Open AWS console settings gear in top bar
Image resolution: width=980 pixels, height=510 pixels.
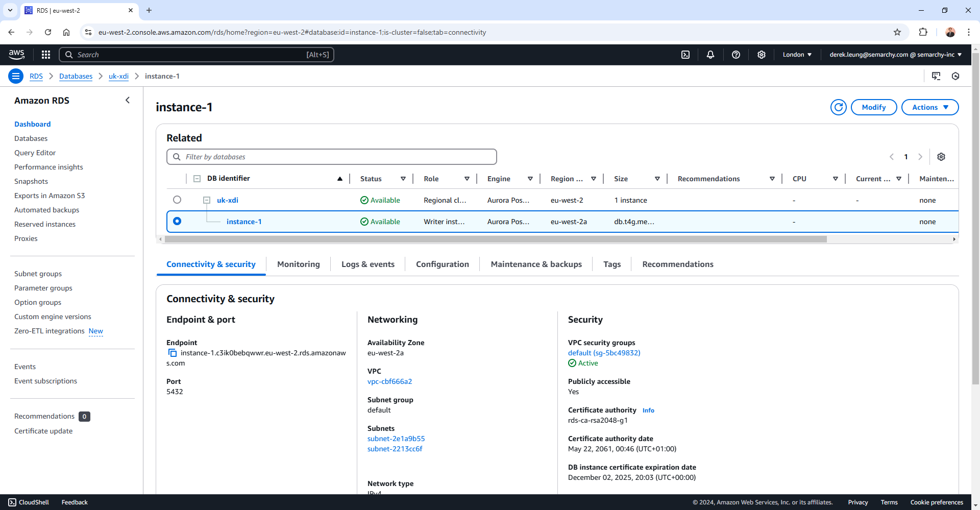coord(762,55)
